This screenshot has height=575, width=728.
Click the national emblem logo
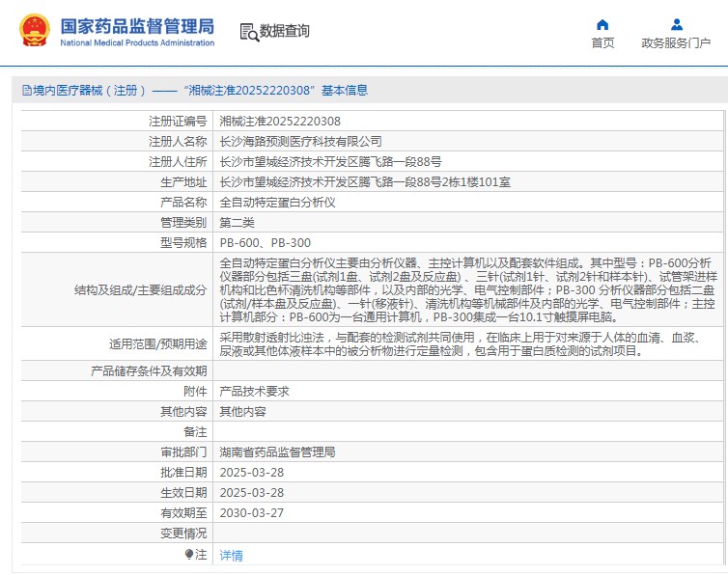[35, 31]
